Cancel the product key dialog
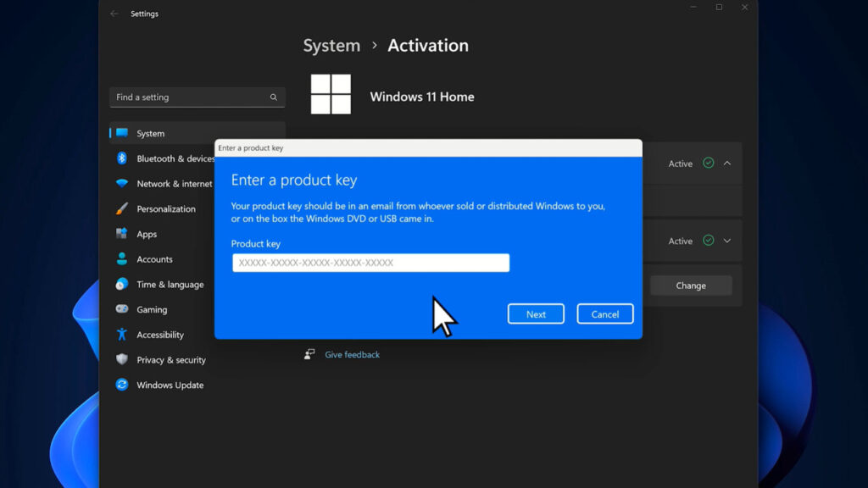868x488 pixels. [605, 313]
